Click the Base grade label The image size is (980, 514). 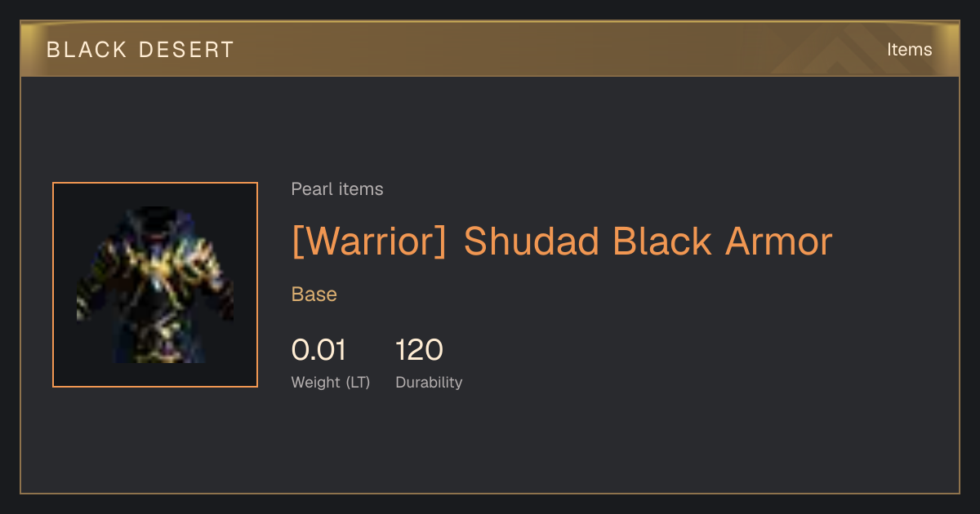314,295
